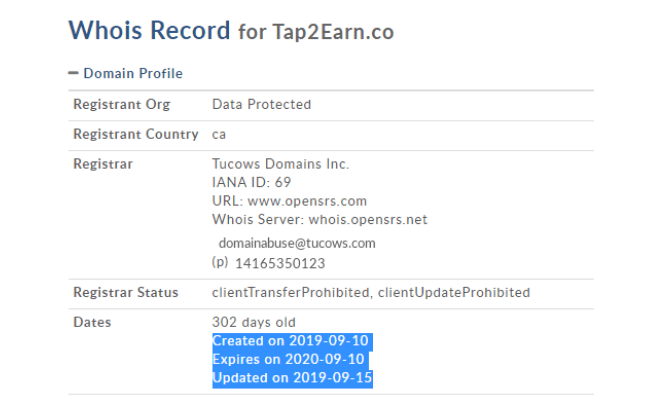The height and width of the screenshot is (400, 650).
Task: Click the clientUpdateProhibited status
Action: [x=454, y=293]
